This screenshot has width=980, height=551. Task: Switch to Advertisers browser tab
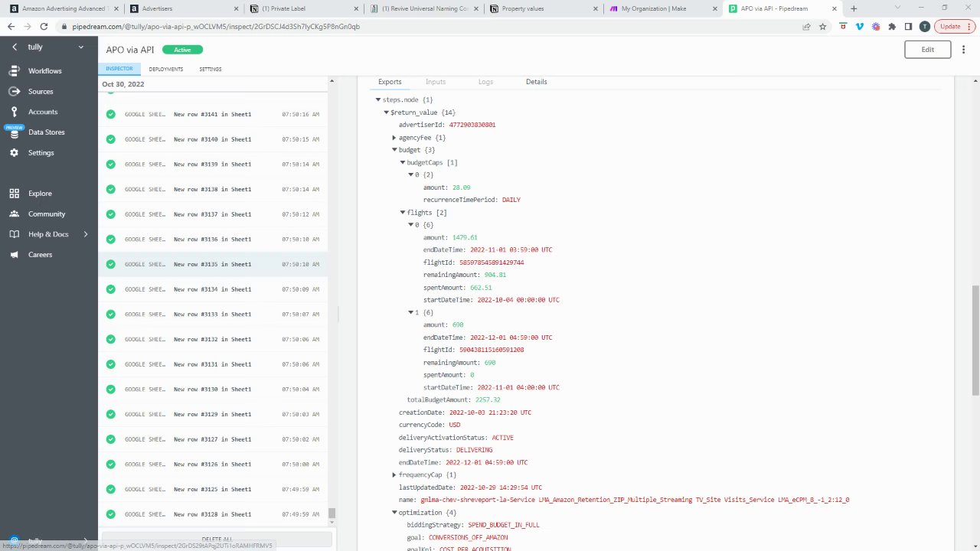[182, 8]
